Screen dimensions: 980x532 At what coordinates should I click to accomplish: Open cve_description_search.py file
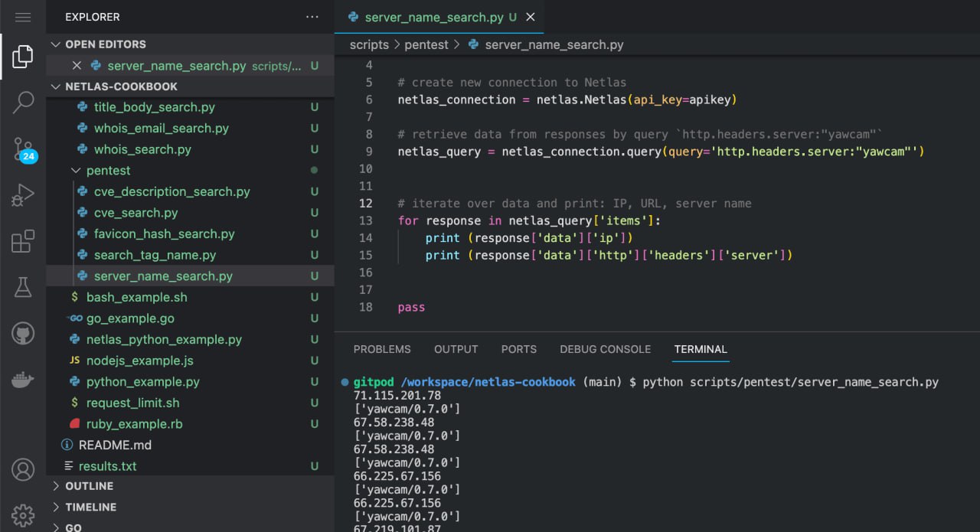tap(190, 191)
